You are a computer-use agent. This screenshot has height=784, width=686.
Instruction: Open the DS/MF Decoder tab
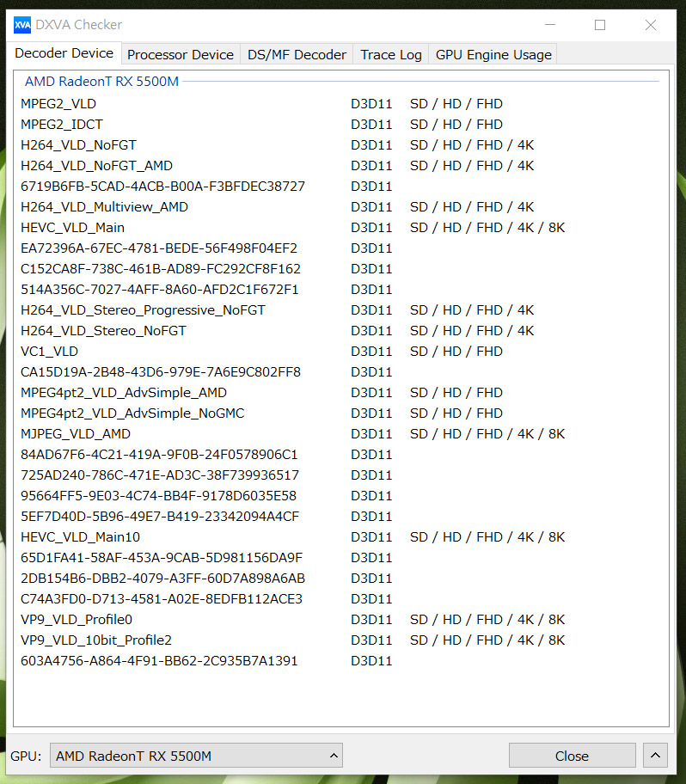coord(297,54)
